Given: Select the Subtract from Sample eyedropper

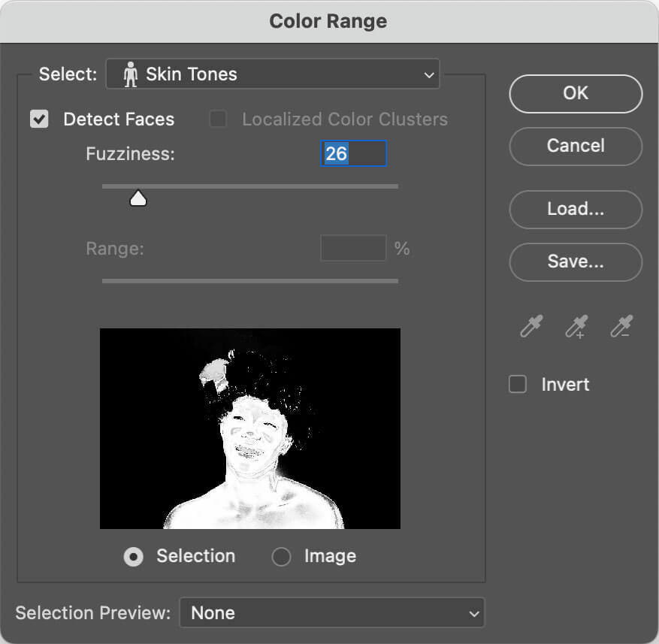Looking at the screenshot, I should (621, 327).
